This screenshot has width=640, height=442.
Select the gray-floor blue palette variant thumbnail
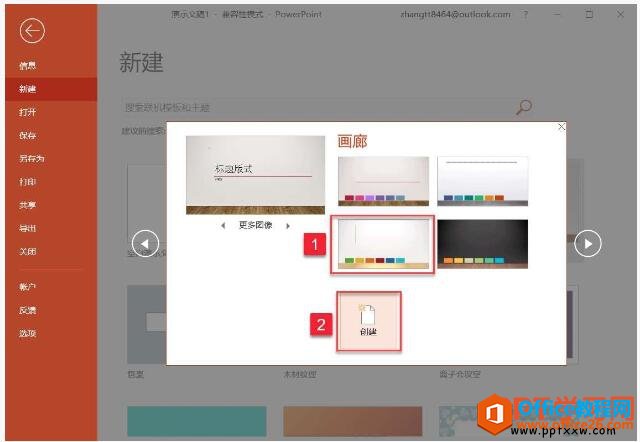(482, 181)
